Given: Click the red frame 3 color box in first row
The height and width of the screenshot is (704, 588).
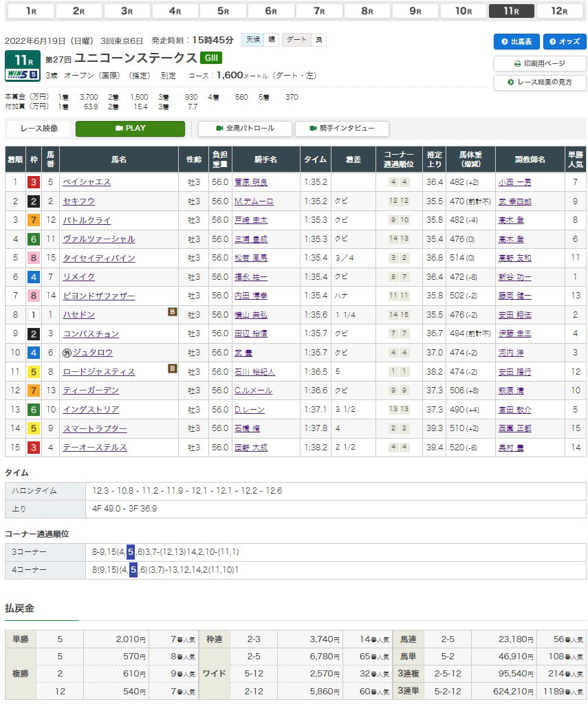Looking at the screenshot, I should (33, 182).
